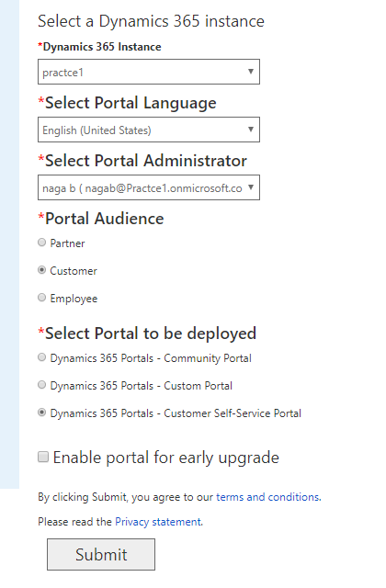Submit the portal configuration form
The height and width of the screenshot is (588, 386).
click(101, 555)
